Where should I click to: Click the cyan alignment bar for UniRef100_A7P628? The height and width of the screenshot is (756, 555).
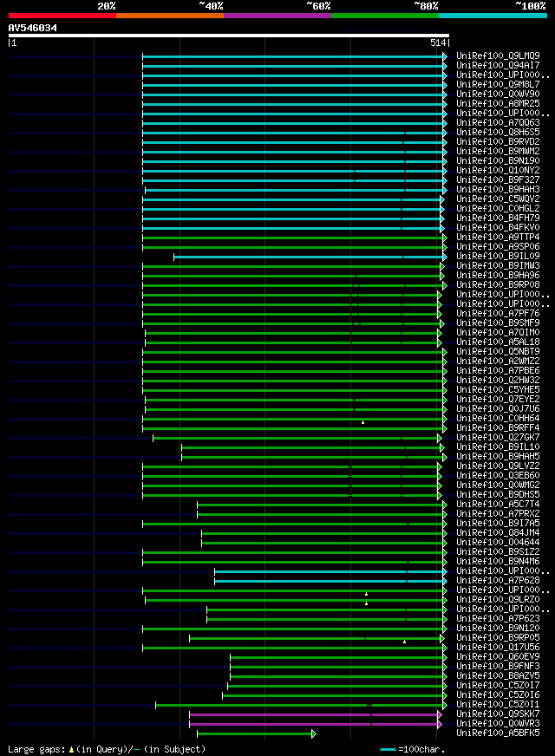pyautogui.click(x=330, y=582)
